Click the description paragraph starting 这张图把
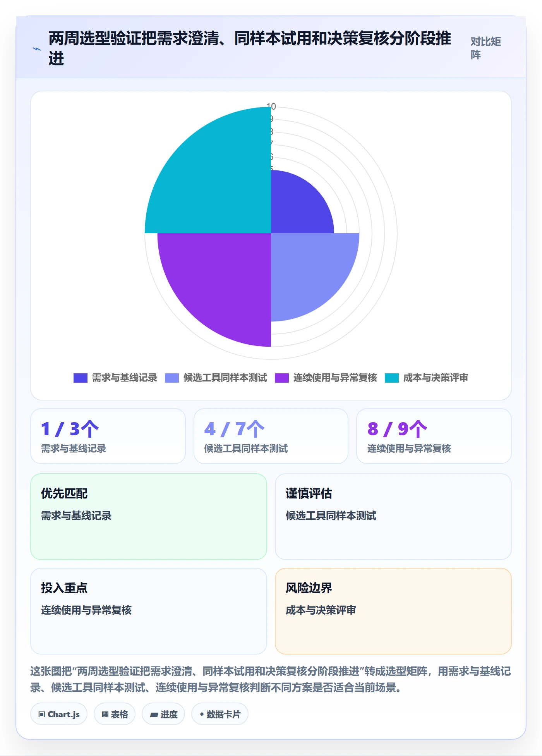Viewport: 542px width, 756px height. 271,679
